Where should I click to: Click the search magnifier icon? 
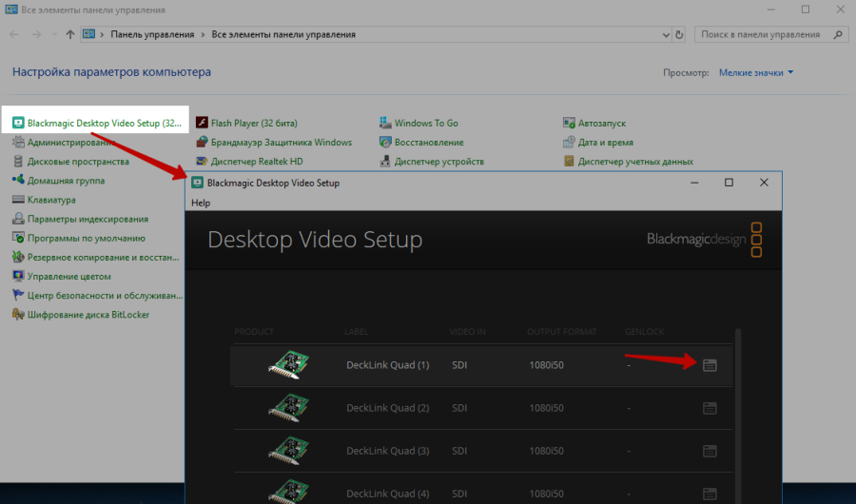coord(838,34)
